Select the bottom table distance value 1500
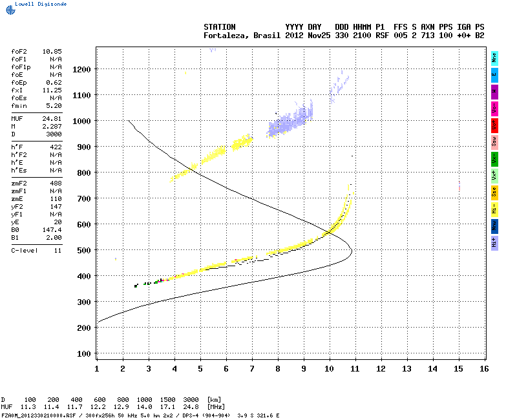517x420 pixels. pos(167,400)
